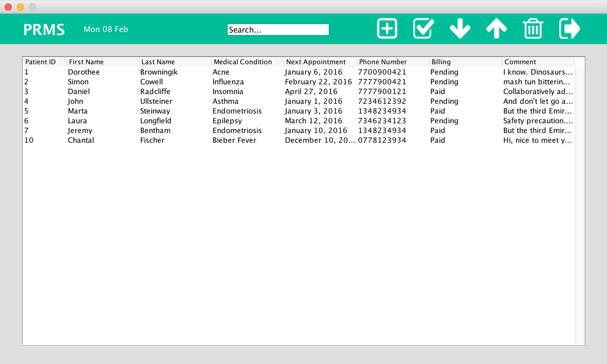Select last name Ullsteiner
Viewport: 607px width, 364px height.
156,101
